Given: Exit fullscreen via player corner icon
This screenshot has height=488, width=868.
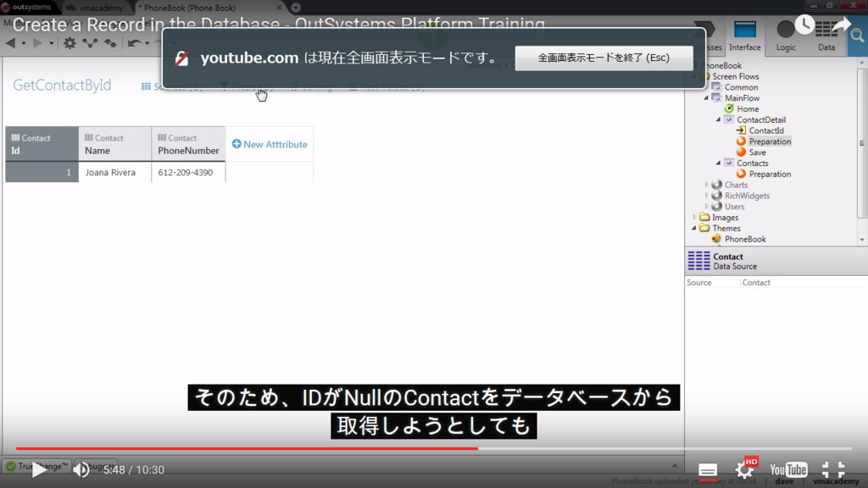Looking at the screenshot, I should click(x=833, y=469).
